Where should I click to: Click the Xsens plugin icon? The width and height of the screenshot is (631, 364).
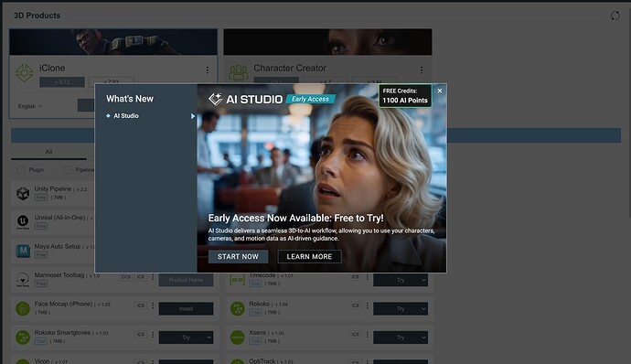pyautogui.click(x=238, y=337)
